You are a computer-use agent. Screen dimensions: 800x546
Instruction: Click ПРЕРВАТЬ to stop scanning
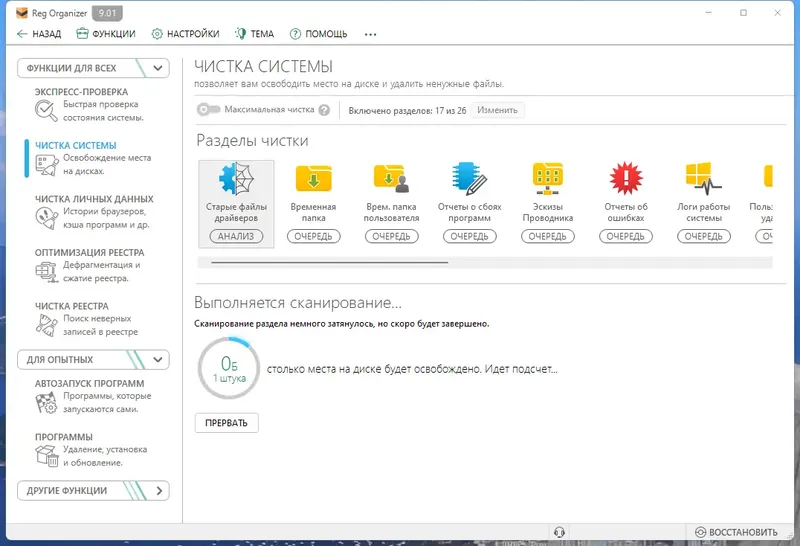pyautogui.click(x=227, y=423)
